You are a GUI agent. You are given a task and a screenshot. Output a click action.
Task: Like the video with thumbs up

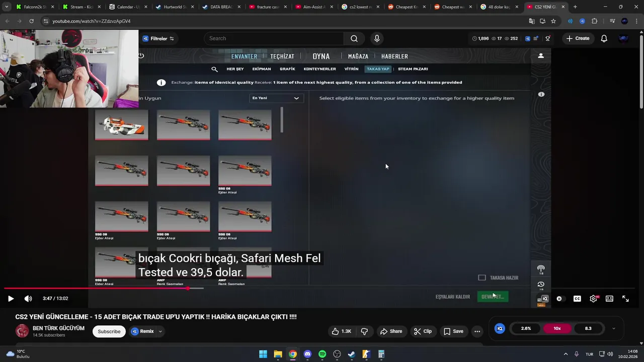pos(341,331)
